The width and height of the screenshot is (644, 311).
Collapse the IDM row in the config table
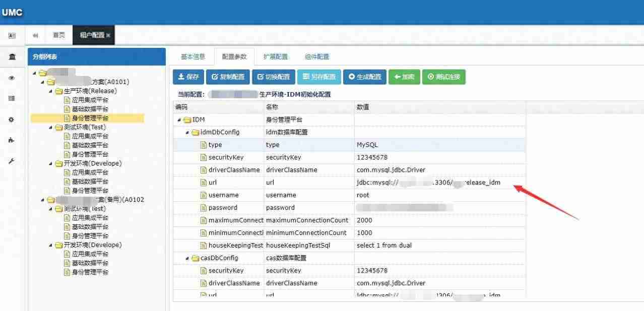tap(179, 120)
